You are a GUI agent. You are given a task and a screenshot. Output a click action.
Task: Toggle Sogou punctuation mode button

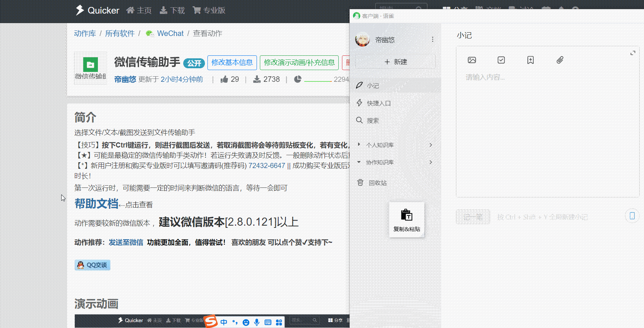pyautogui.click(x=235, y=322)
